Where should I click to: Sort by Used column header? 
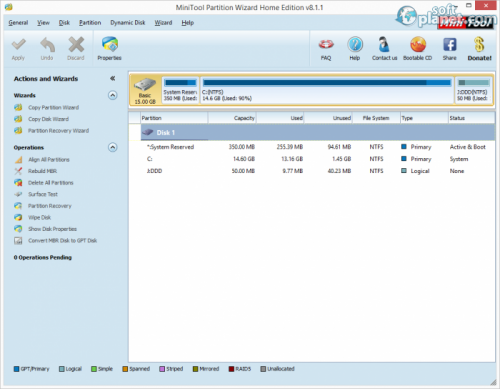pyautogui.click(x=280, y=118)
